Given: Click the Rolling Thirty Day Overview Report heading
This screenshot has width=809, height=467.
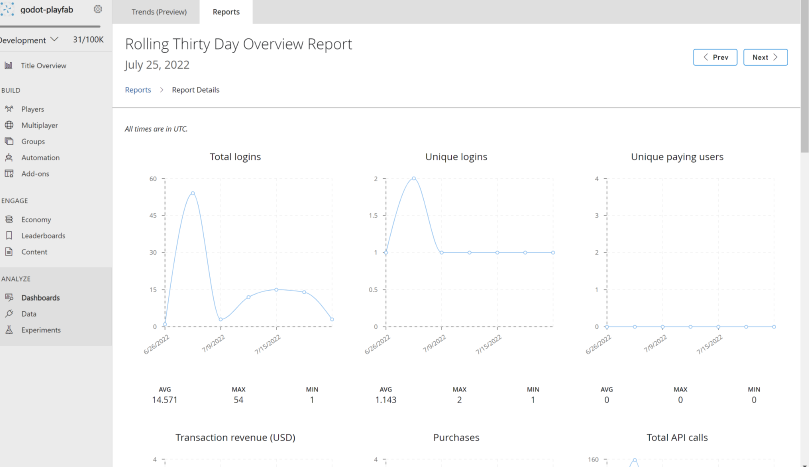Looking at the screenshot, I should pyautogui.click(x=238, y=44).
